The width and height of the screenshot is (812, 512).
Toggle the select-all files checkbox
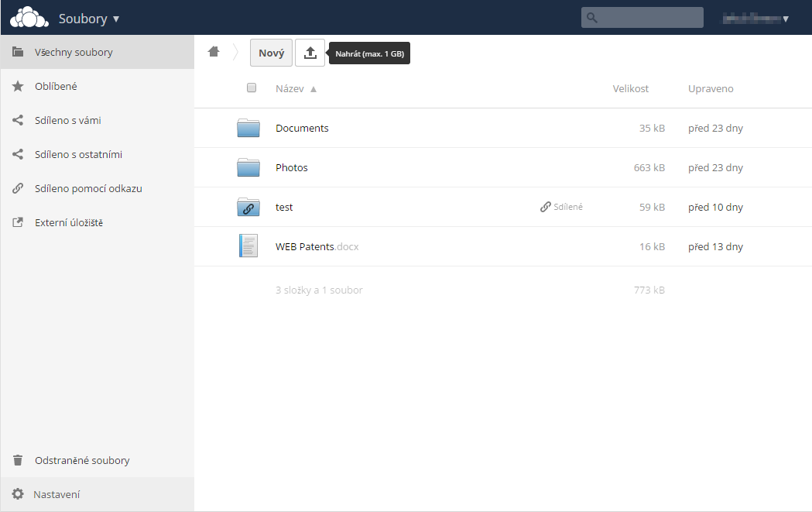tap(252, 88)
